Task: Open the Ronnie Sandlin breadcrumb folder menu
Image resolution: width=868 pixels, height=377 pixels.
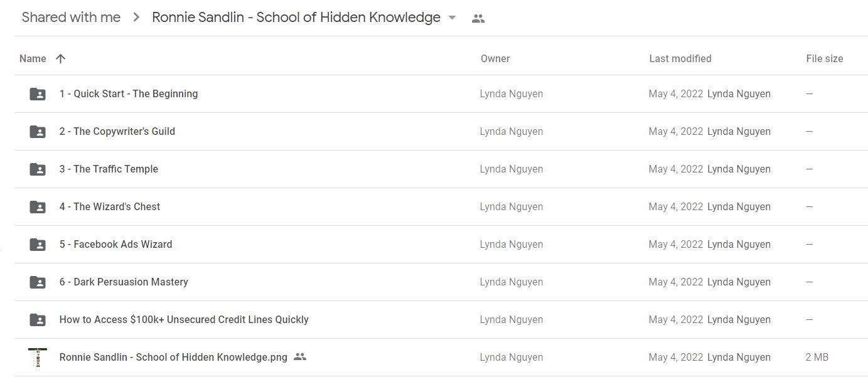Action: tap(296, 18)
